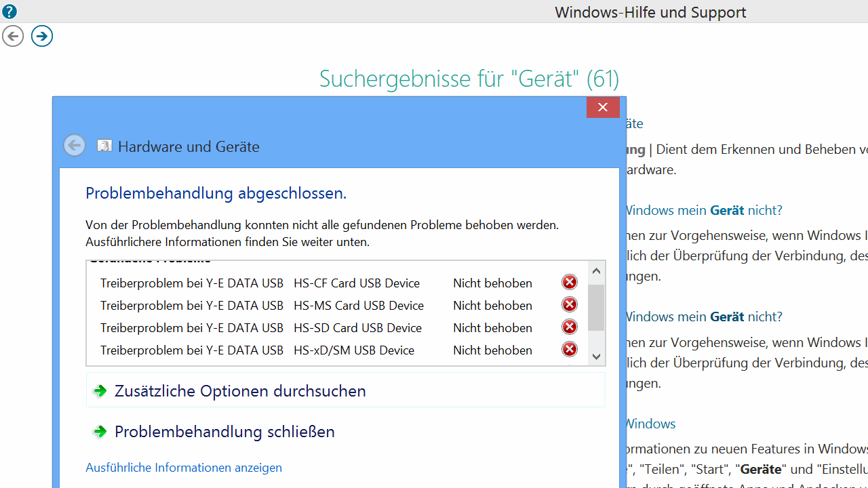Click the red error icon for HS-xD/SM device
The image size is (868, 488).
click(570, 349)
